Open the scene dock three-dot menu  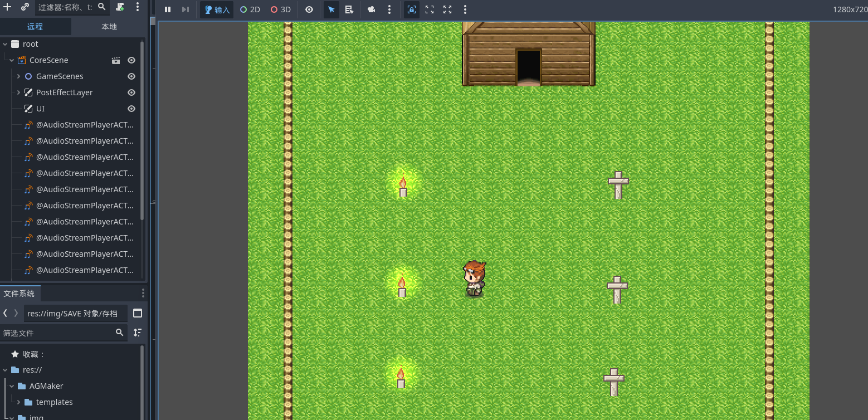pos(138,7)
